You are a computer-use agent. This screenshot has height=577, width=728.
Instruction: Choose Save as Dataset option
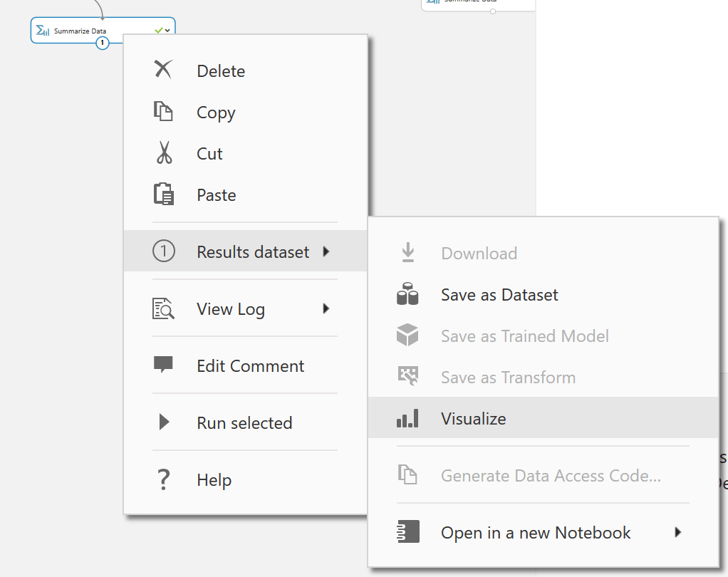499,294
